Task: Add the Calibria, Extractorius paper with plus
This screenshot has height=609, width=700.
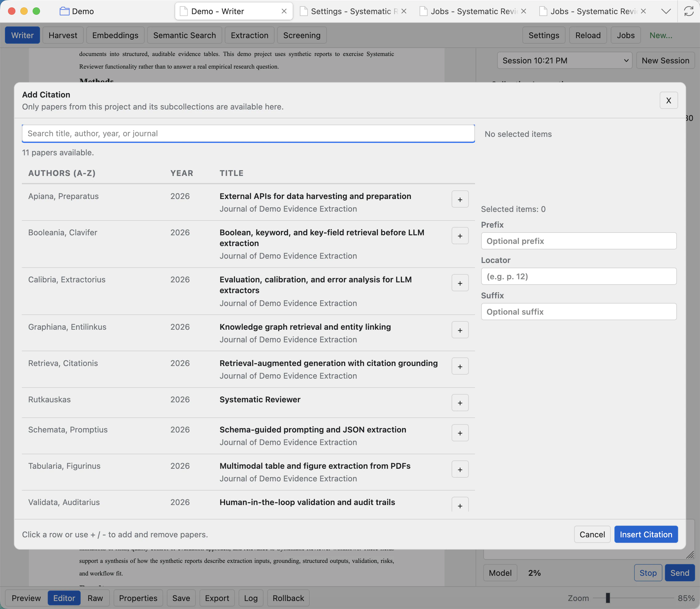Action: point(460,283)
